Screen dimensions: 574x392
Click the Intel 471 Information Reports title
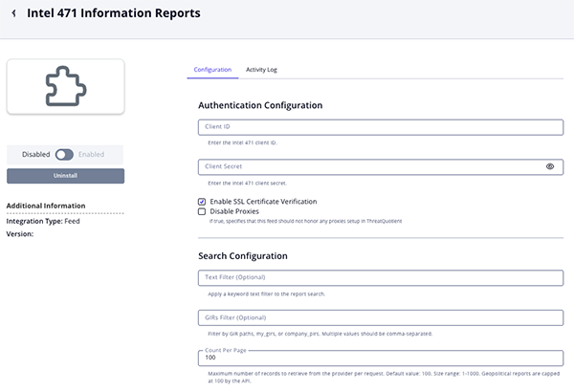(x=114, y=13)
